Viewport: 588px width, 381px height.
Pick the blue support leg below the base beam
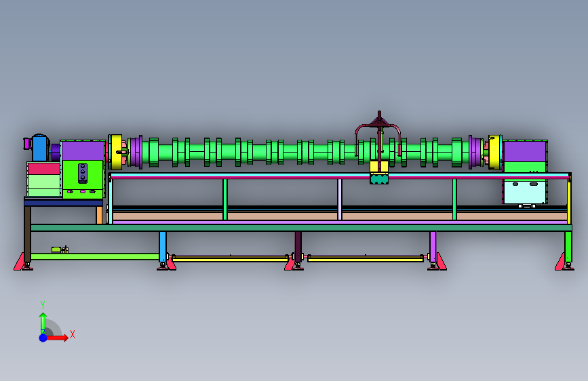click(162, 246)
